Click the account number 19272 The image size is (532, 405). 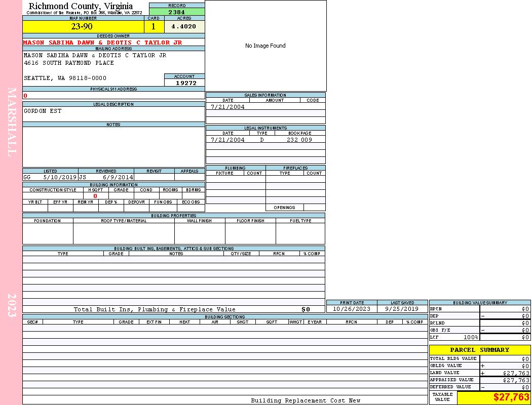coord(185,83)
